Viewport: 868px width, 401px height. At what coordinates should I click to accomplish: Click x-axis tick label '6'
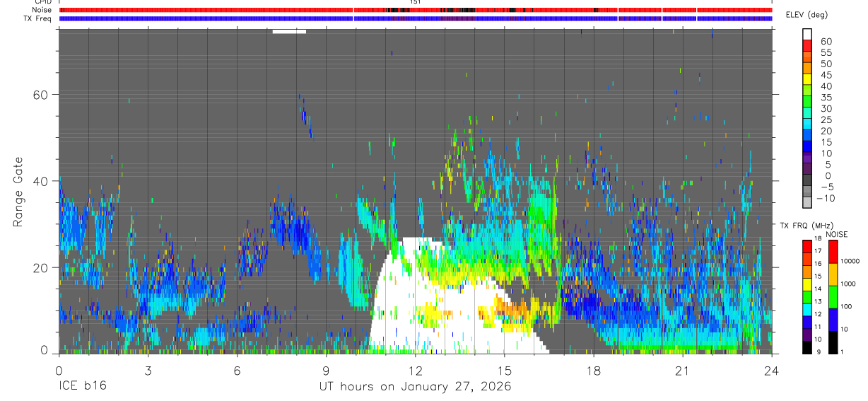tap(237, 371)
